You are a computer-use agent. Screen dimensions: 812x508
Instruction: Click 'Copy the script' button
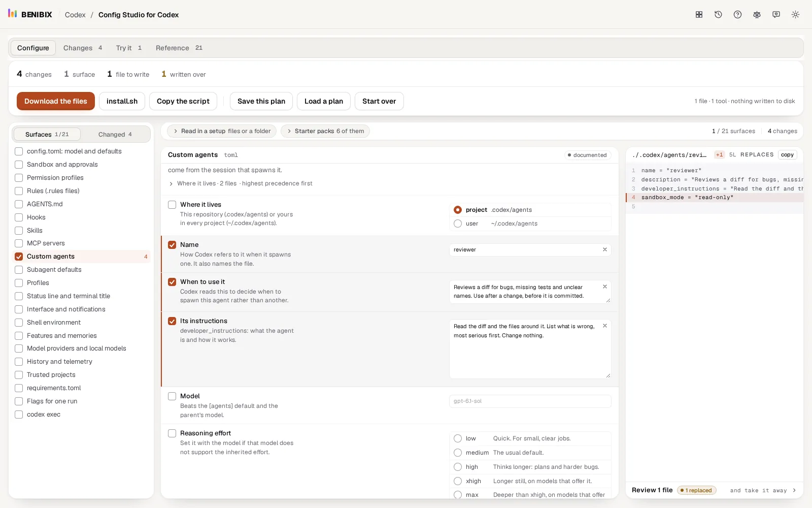183,101
